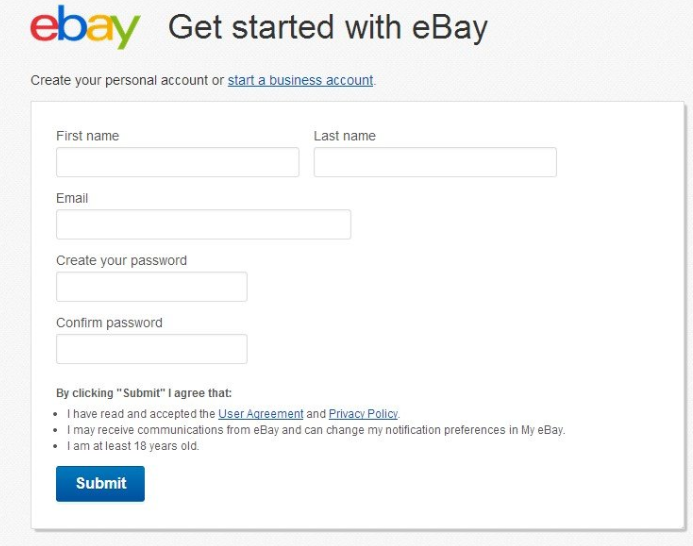Click into the Email input field

pyautogui.click(x=204, y=225)
